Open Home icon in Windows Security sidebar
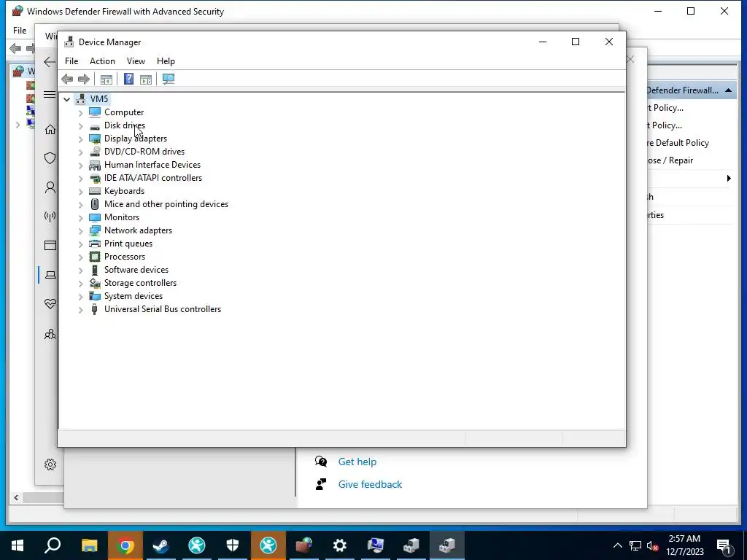Screen dimensions: 747x560 click(50, 130)
